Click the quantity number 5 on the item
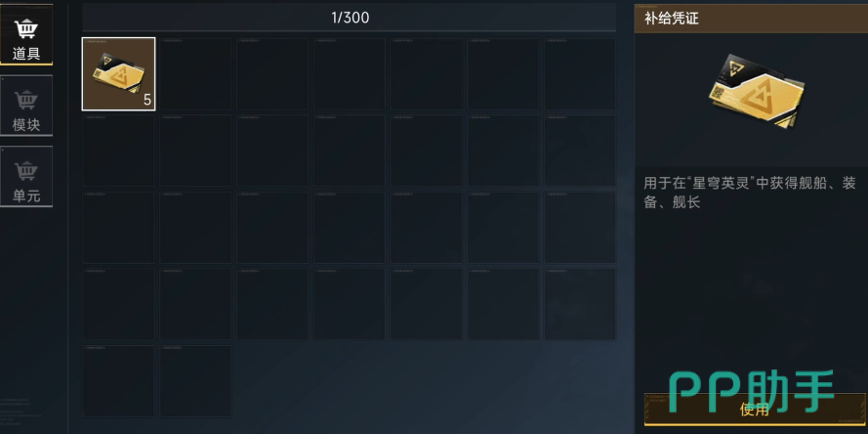The width and height of the screenshot is (868, 434). pos(147,101)
